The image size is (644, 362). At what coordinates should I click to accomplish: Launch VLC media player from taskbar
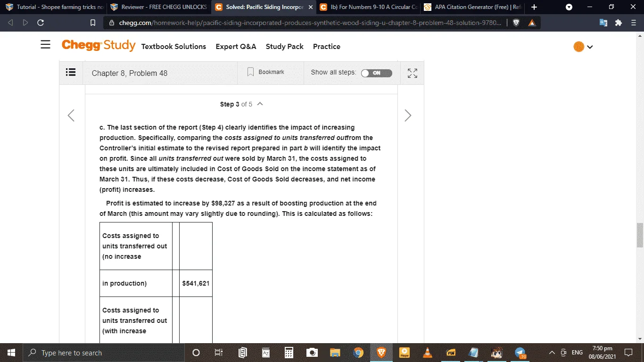pos(428,353)
